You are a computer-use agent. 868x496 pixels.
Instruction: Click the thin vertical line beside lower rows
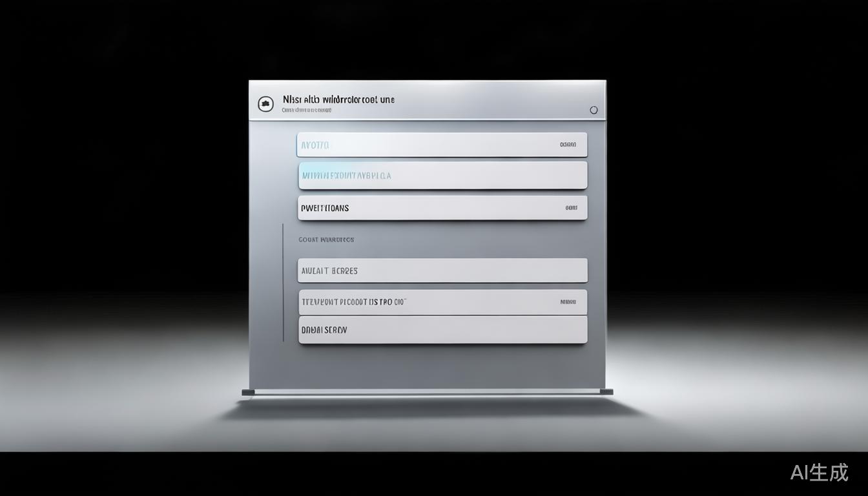tap(283, 283)
